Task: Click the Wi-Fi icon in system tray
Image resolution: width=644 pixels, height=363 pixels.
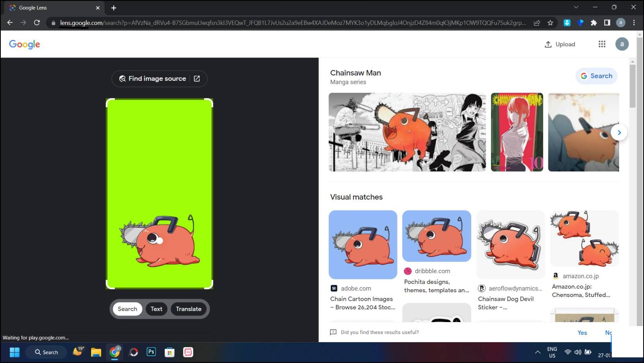Action: point(568,352)
